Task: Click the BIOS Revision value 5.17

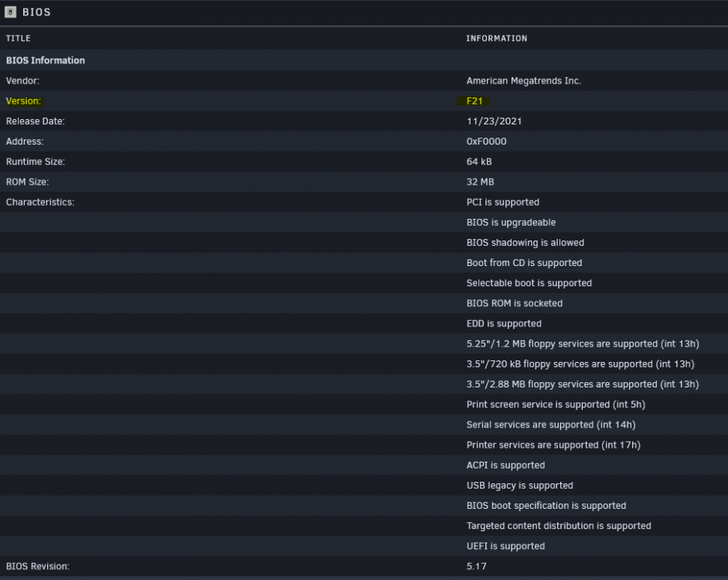Action: pyautogui.click(x=476, y=566)
